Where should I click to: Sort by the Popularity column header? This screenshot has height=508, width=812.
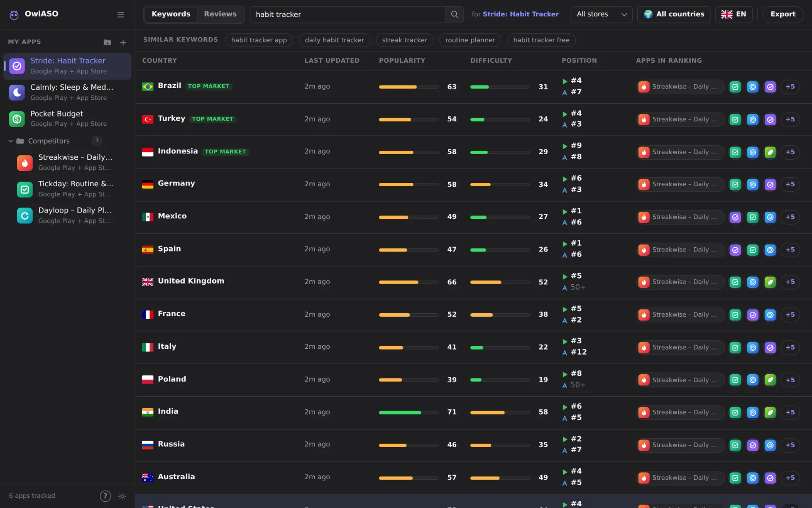coord(402,61)
